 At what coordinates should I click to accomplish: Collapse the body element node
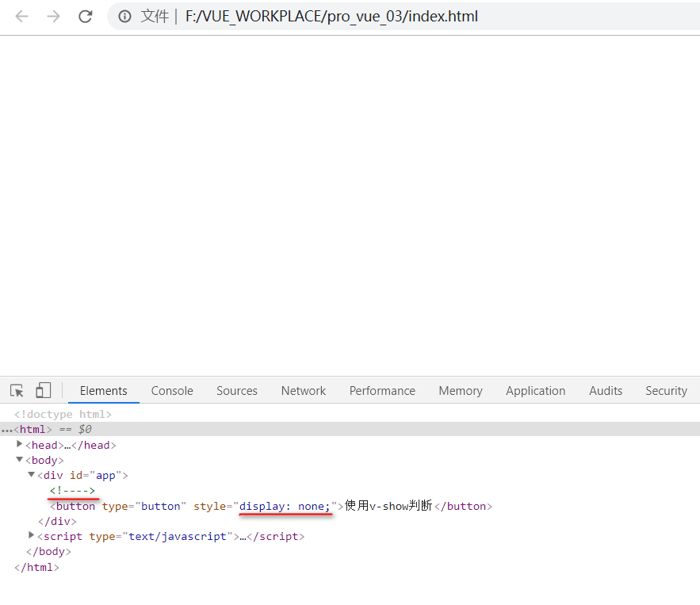pyautogui.click(x=19, y=459)
